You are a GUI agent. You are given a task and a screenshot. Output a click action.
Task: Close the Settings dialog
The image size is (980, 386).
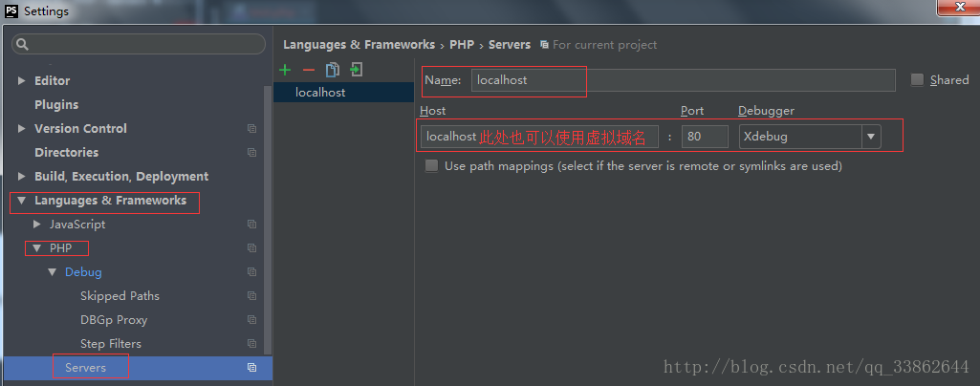958,8
